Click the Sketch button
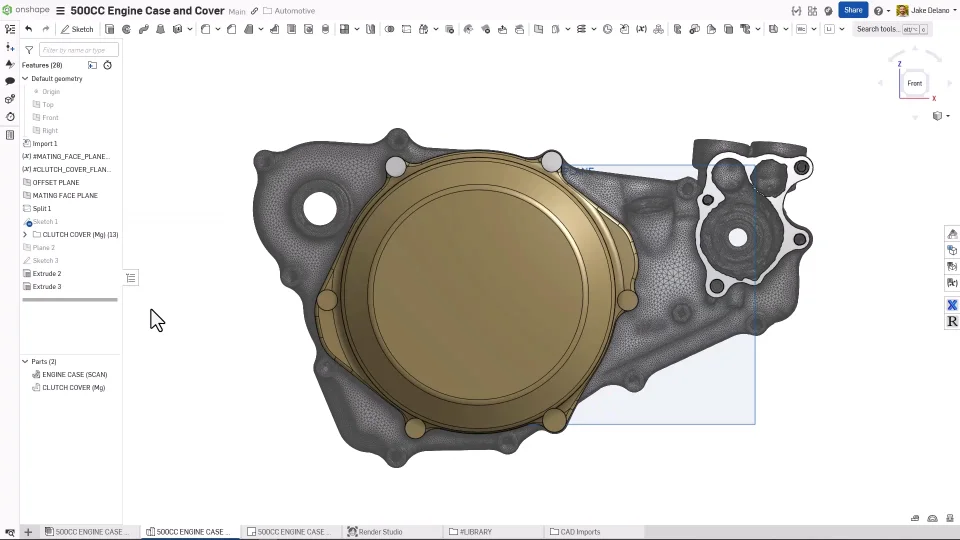Screen dimensions: 960x540 click(x=77, y=29)
